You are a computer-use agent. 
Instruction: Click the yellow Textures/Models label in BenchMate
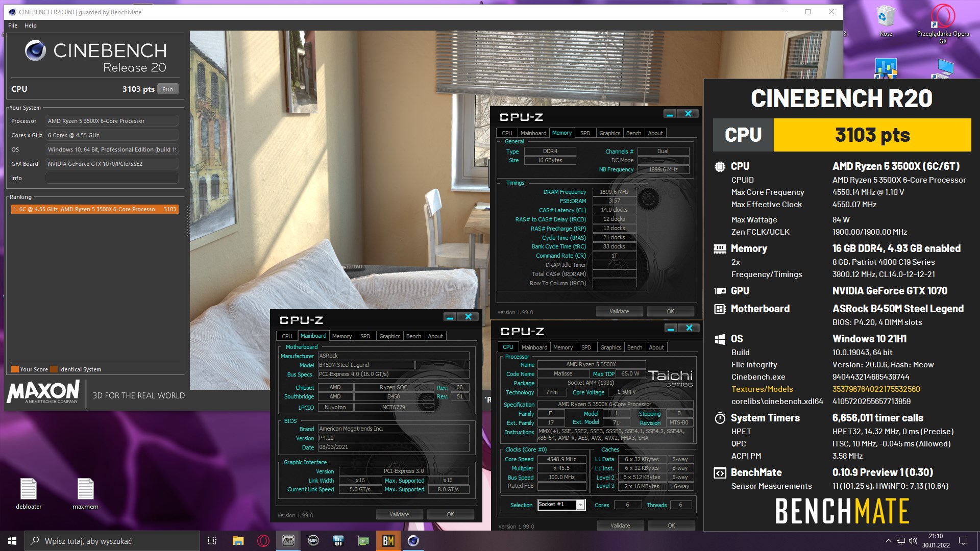(762, 389)
